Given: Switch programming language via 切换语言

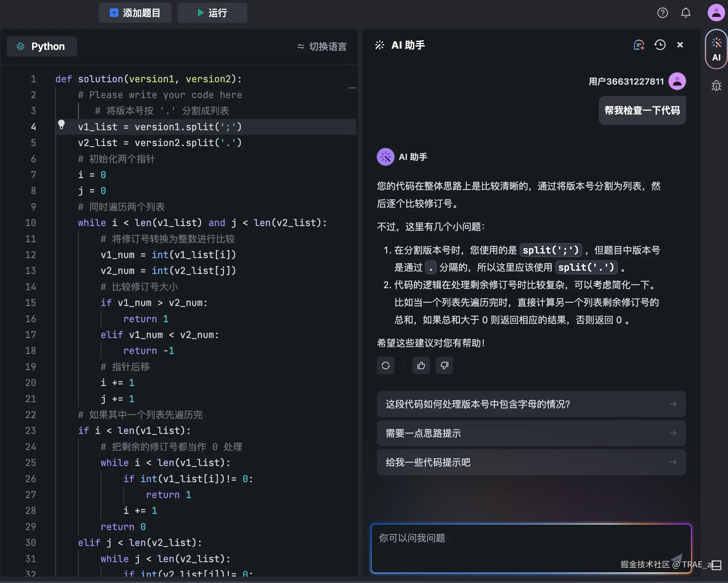Looking at the screenshot, I should point(322,47).
